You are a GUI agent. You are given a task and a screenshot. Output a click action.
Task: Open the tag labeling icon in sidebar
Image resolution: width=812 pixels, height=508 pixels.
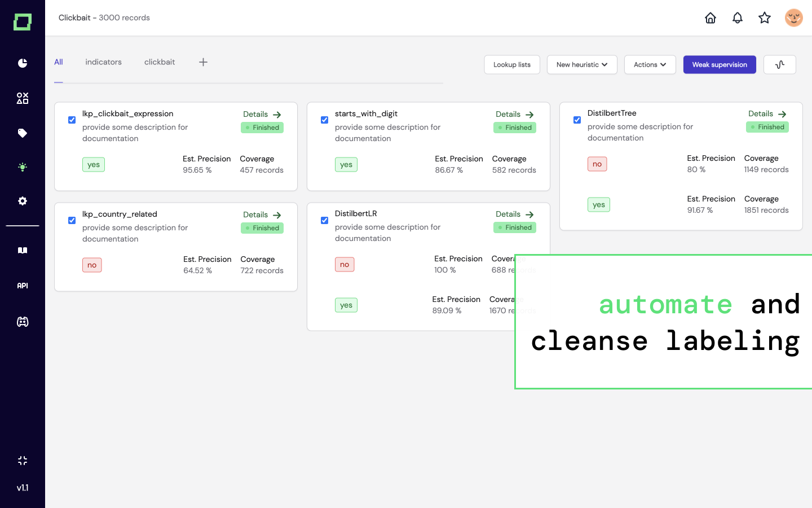click(x=23, y=133)
